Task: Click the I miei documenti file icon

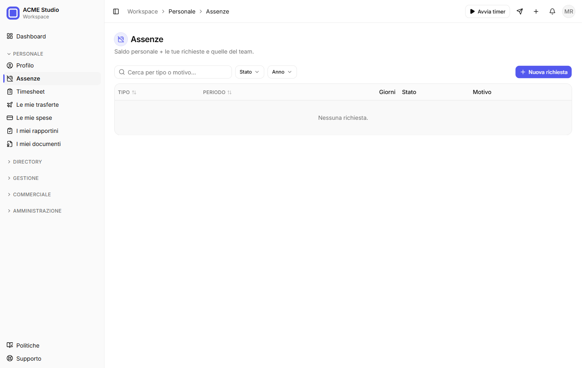Action: [10, 144]
